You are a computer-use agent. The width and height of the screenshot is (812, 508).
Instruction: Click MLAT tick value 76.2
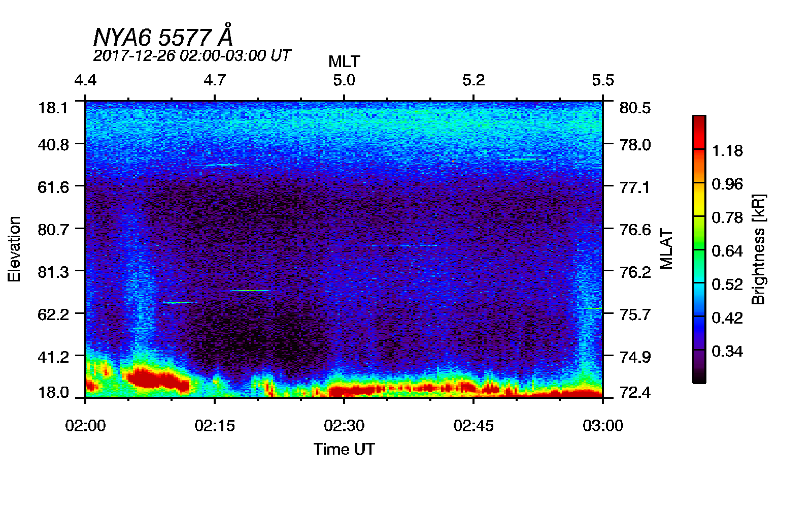click(635, 272)
